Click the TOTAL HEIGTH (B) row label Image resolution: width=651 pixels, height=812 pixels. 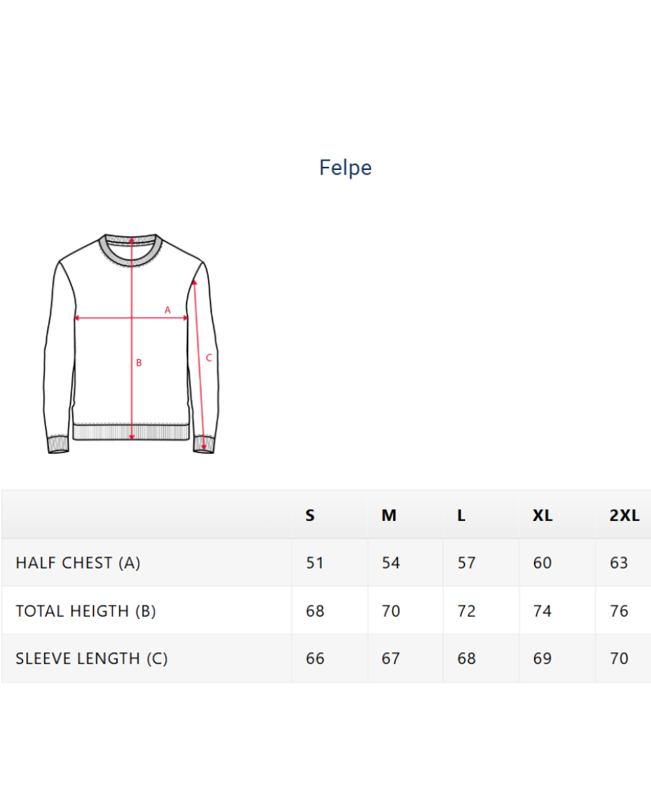click(85, 611)
